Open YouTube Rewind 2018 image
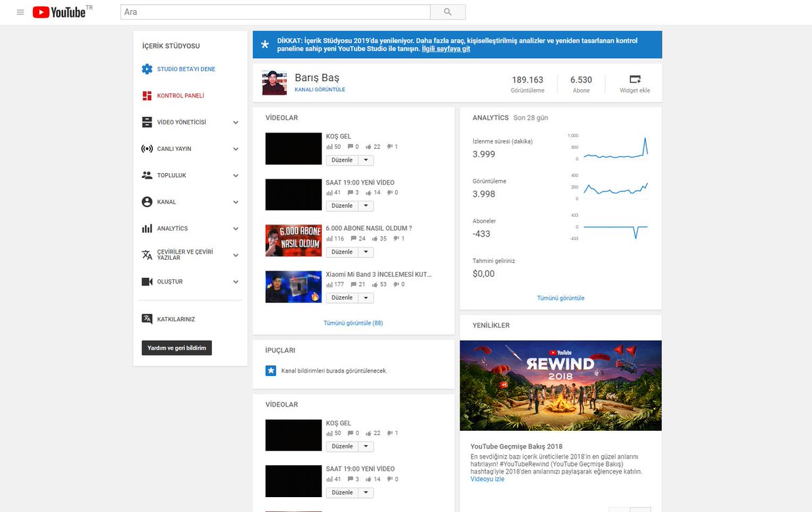Screen dimensions: 812x512 [x=561, y=386]
